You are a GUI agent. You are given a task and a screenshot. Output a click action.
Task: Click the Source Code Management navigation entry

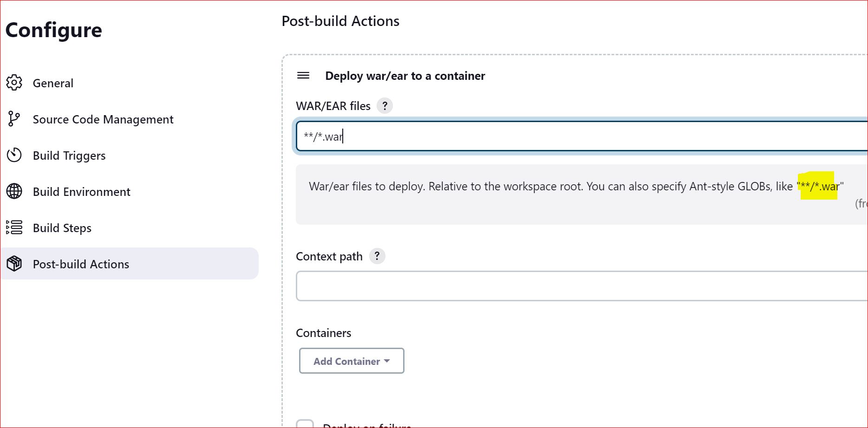pyautogui.click(x=103, y=119)
